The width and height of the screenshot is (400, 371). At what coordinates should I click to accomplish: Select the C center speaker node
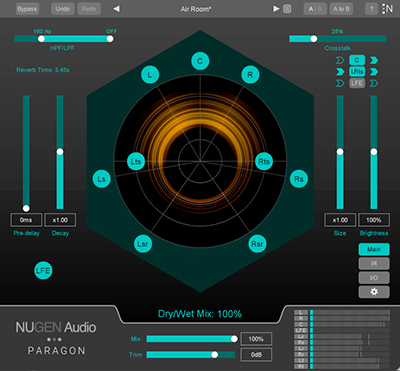pos(200,61)
